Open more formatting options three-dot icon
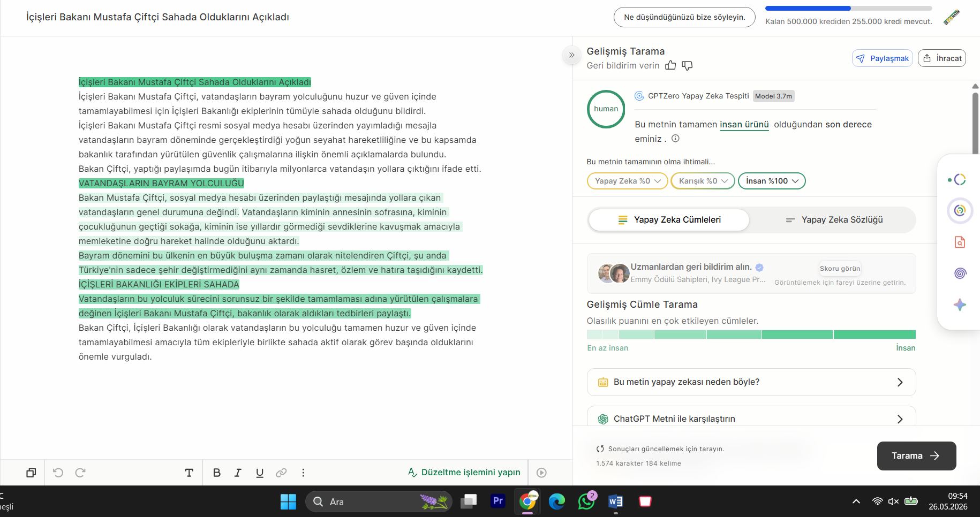 click(303, 473)
